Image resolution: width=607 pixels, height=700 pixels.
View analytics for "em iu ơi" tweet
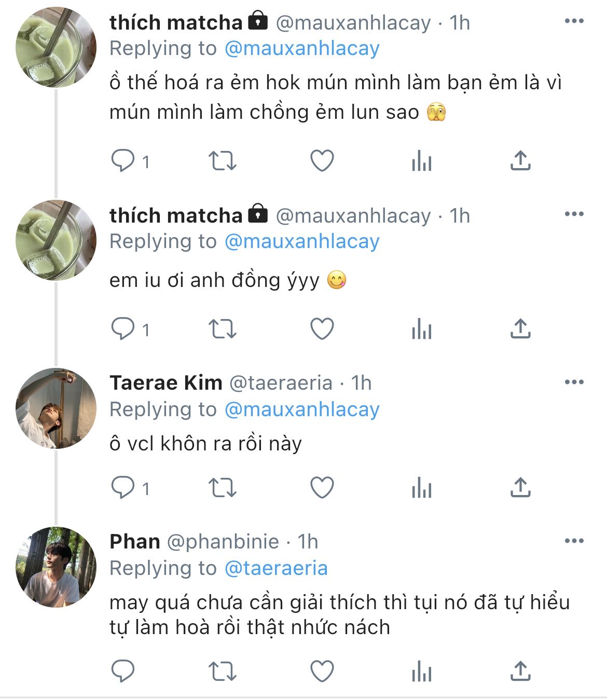[421, 329]
